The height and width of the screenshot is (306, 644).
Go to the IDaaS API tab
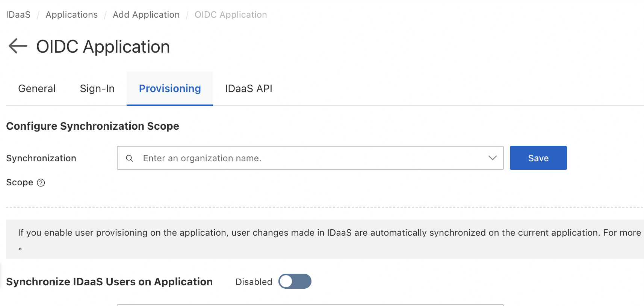click(248, 89)
